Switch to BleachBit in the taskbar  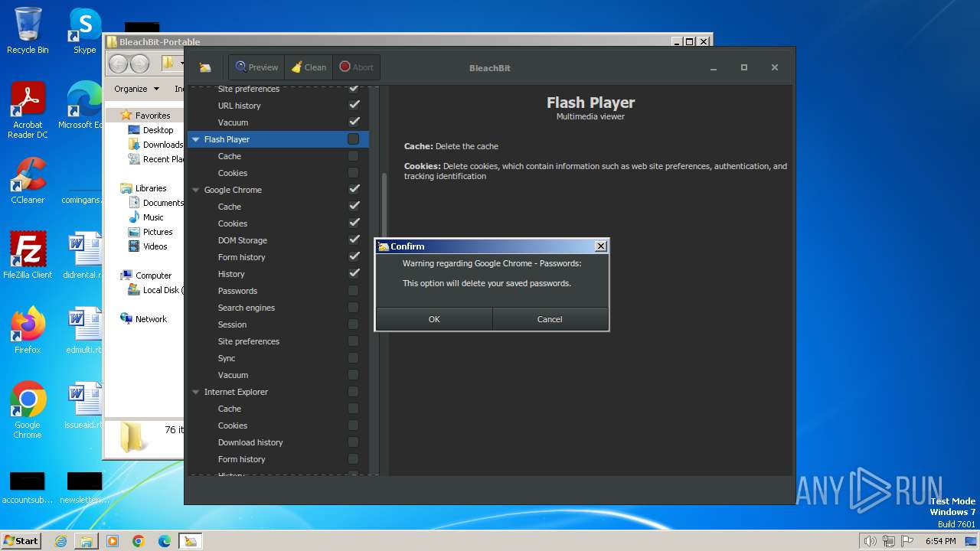click(x=191, y=541)
